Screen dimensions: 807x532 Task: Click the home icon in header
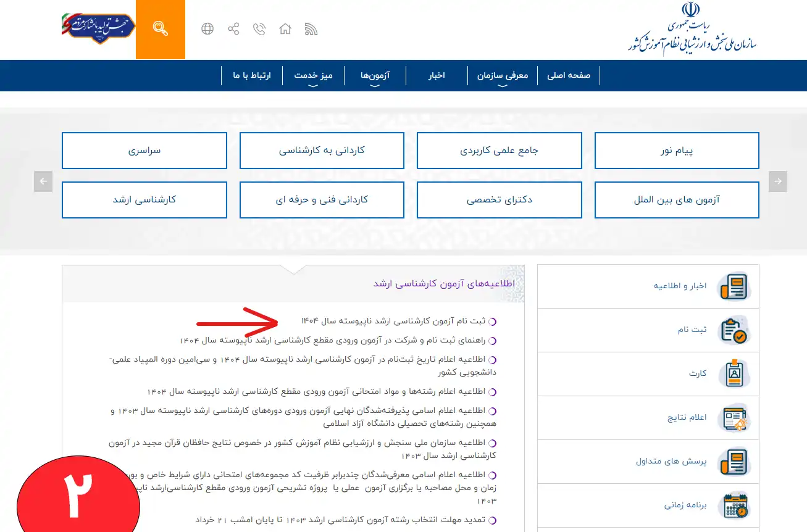[x=285, y=29]
